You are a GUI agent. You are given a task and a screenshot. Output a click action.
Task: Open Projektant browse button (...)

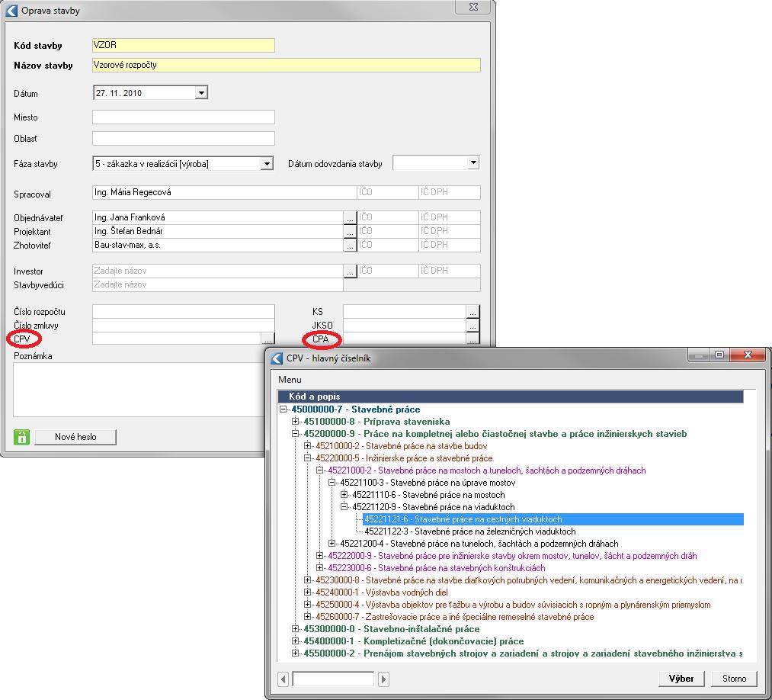[350, 231]
